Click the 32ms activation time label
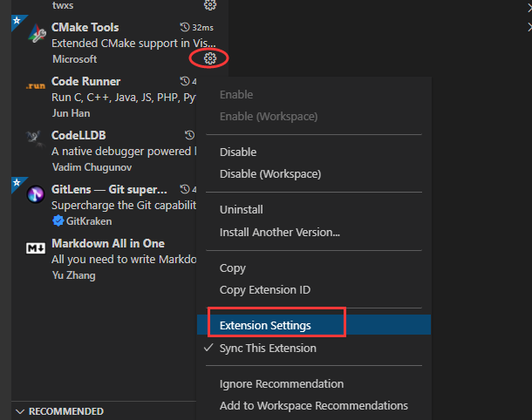This screenshot has width=532, height=420. pos(203,28)
